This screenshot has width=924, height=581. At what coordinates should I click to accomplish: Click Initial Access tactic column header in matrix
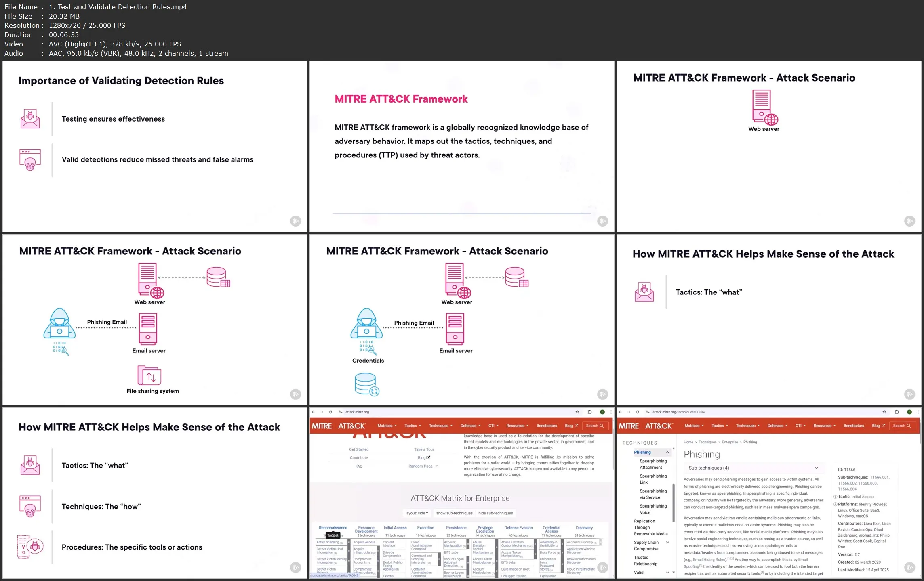[395, 528]
